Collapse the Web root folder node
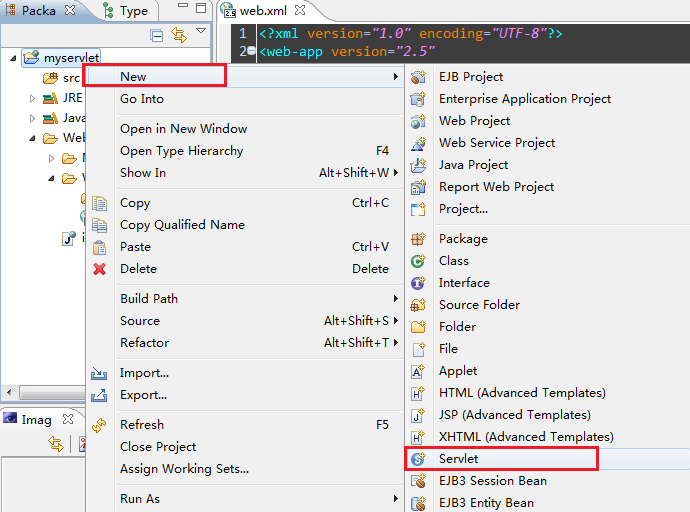 tap(33, 139)
